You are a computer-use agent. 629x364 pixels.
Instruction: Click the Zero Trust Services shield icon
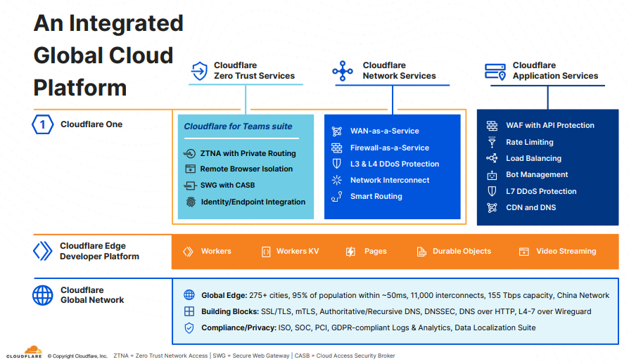pos(199,71)
